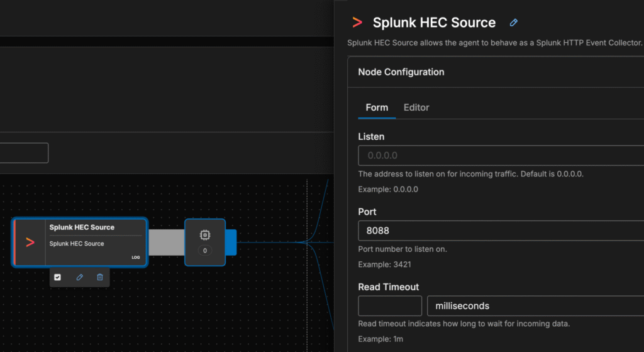Click the processor chip icon on the canvas
The width and height of the screenshot is (644, 352).
click(x=205, y=235)
